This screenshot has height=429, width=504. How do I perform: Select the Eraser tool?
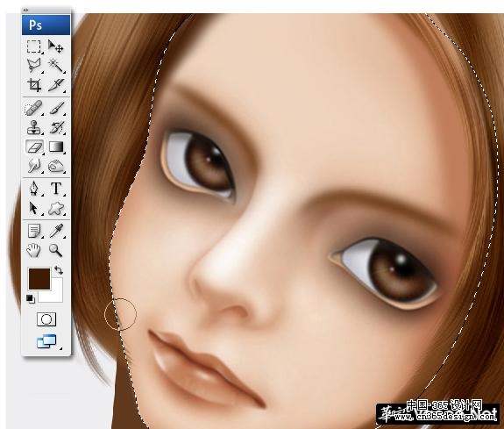coord(35,147)
